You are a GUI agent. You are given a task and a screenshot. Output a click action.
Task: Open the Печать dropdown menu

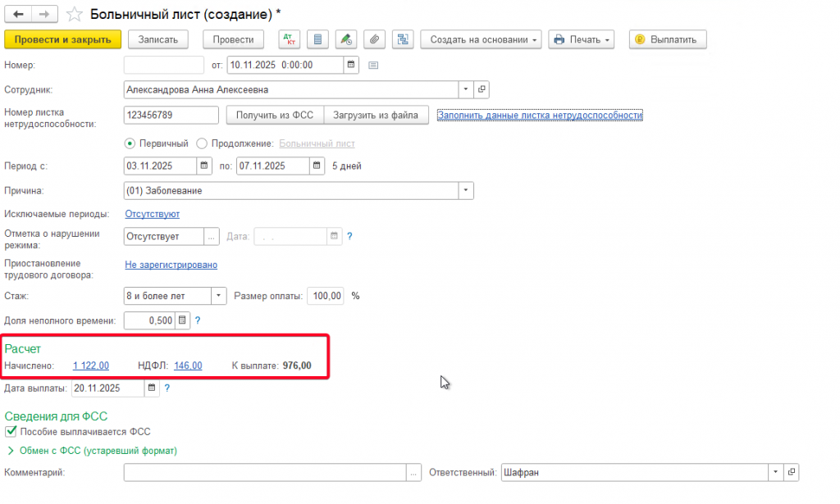(582, 39)
